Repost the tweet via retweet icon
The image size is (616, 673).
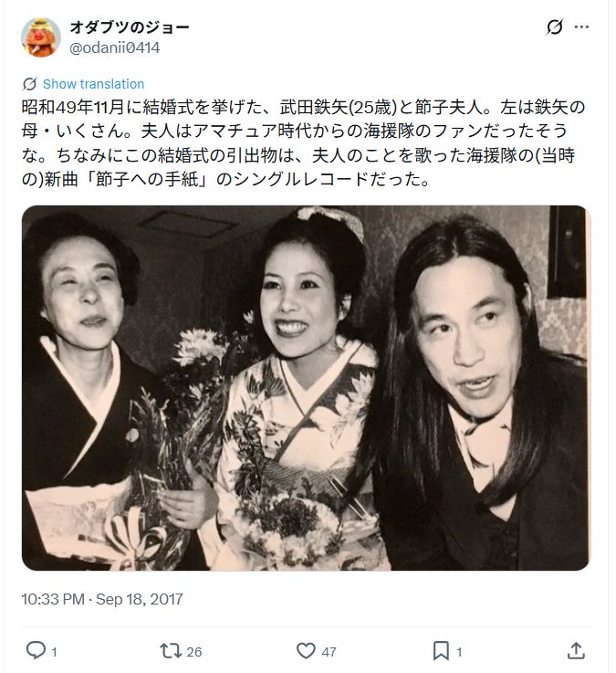click(171, 651)
